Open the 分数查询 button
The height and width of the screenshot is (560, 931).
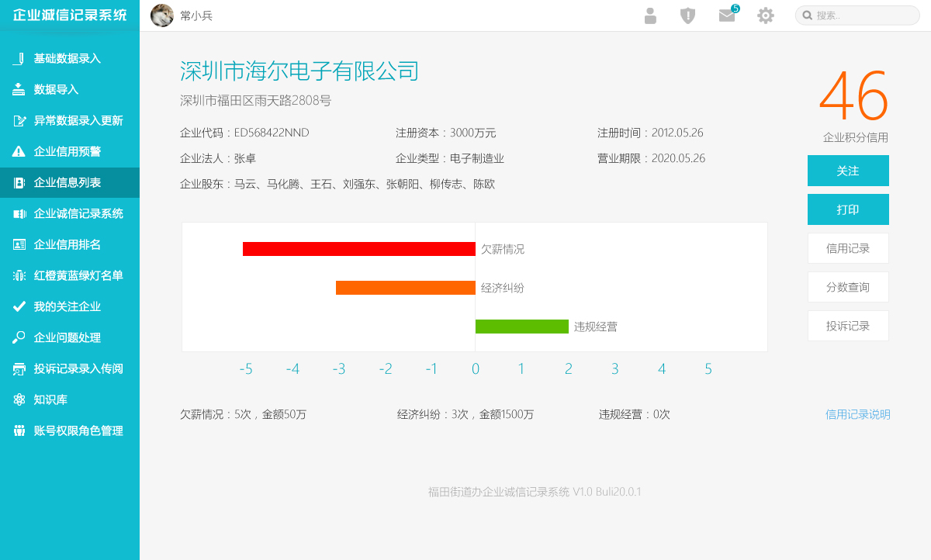[x=848, y=287]
